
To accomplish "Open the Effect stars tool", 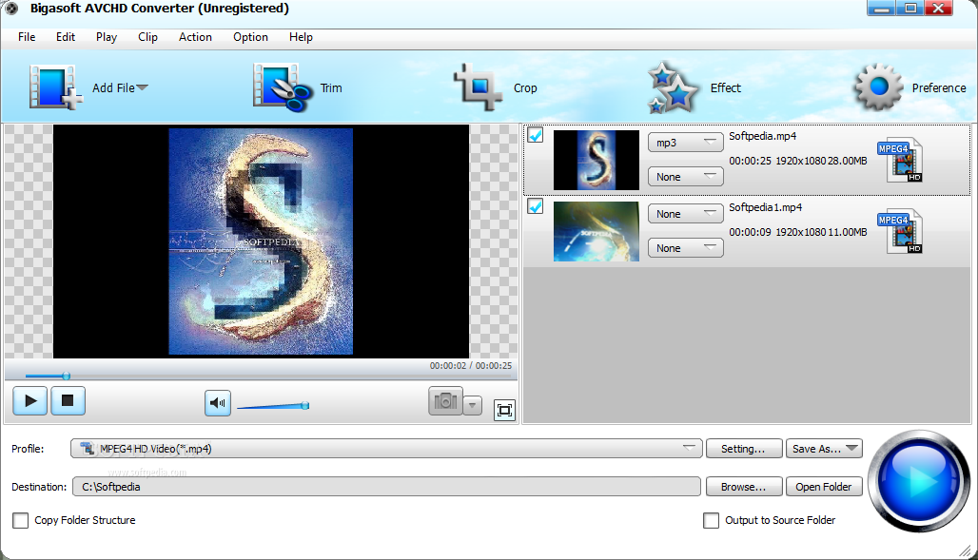I will (673, 87).
